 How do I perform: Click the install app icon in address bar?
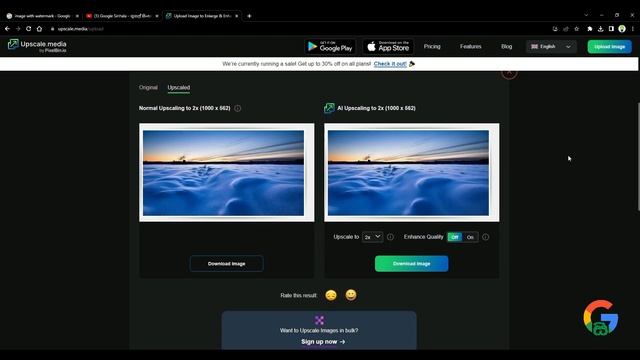click(x=555, y=29)
